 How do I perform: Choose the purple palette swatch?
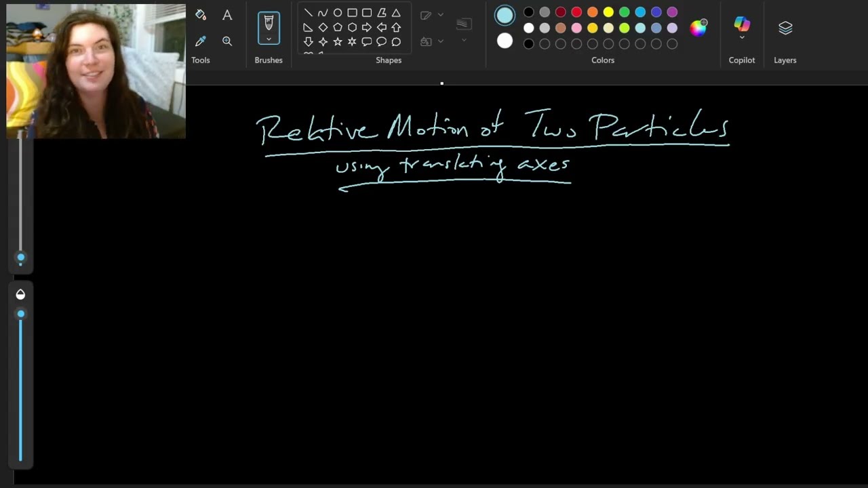tap(672, 12)
